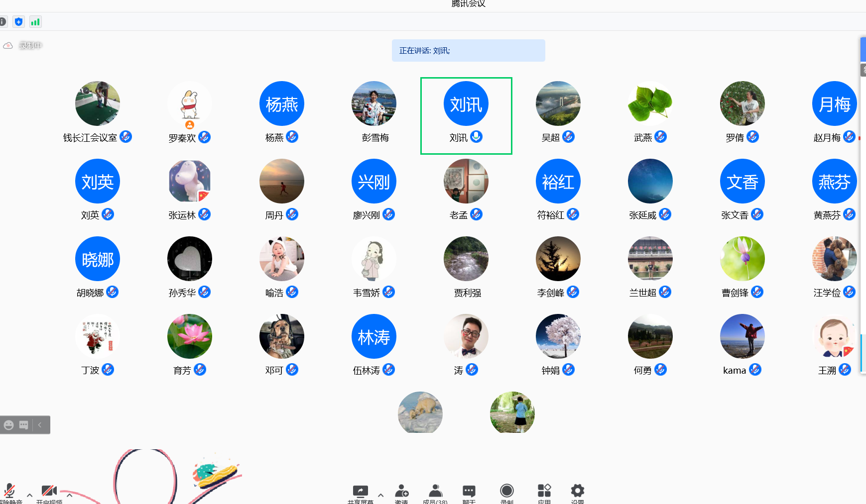The width and height of the screenshot is (866, 504).
Task: Click the cloud recording status indicator
Action: [23, 46]
